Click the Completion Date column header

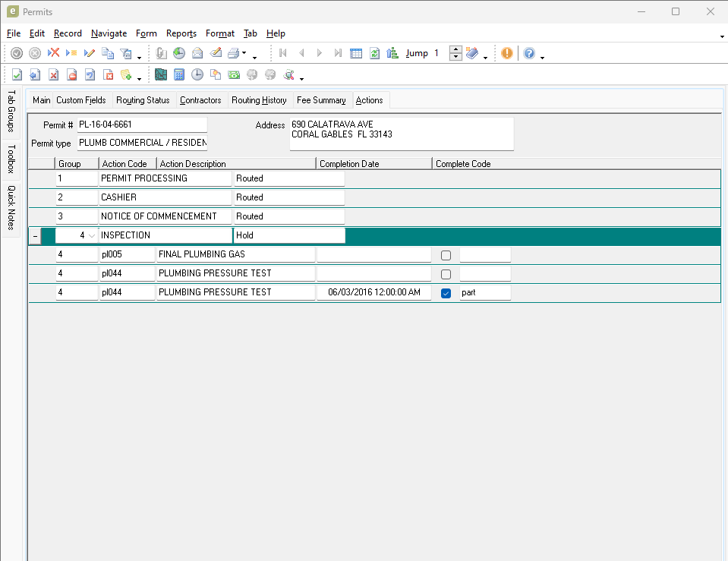click(x=349, y=164)
